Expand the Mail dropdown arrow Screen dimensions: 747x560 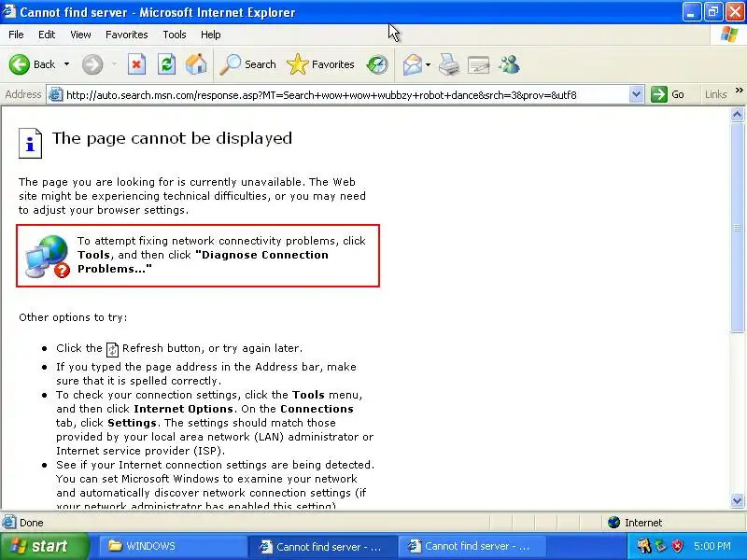pyautogui.click(x=428, y=64)
